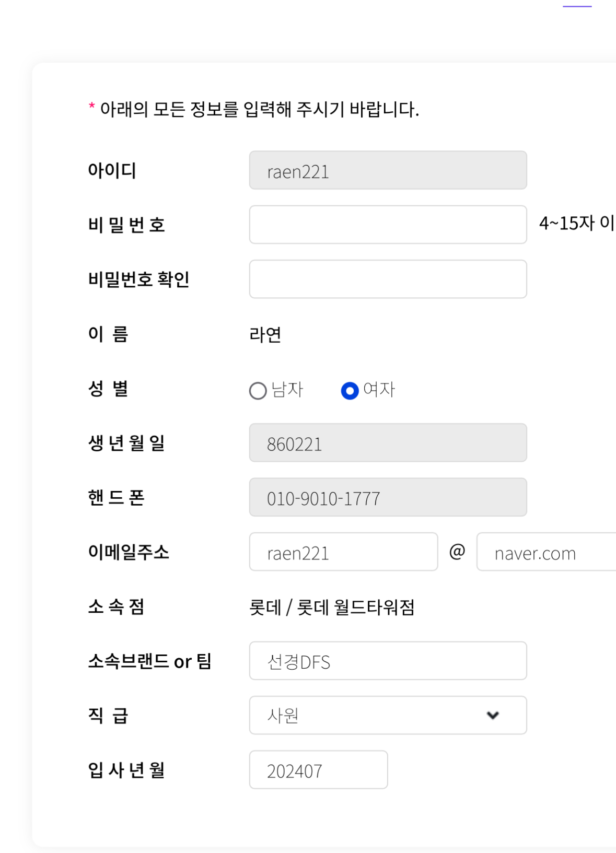This screenshot has height=853, width=616.
Task: Focus the 비밀번호 확인 confirmation field
Action: (x=388, y=279)
